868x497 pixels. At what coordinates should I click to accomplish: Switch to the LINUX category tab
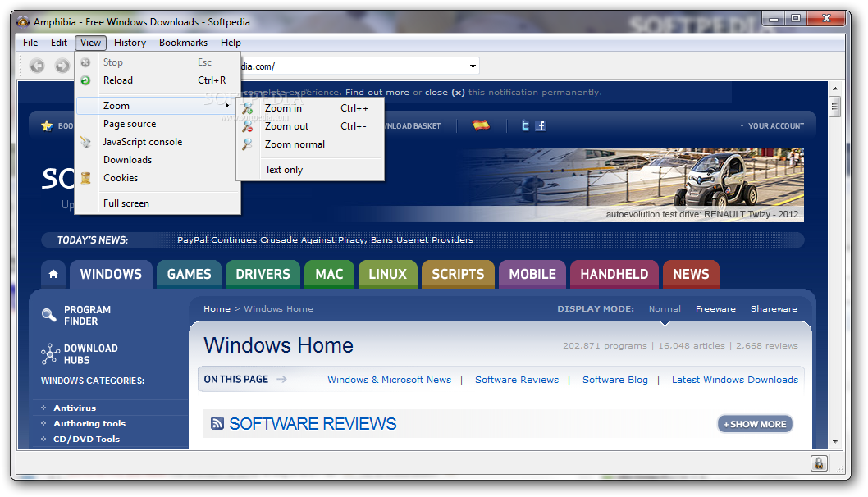tap(387, 274)
